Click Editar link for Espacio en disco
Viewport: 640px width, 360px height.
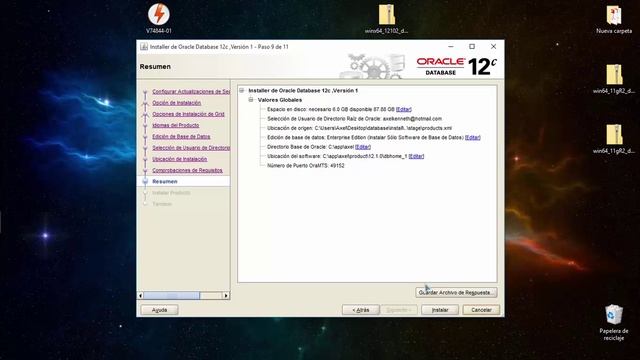point(404,109)
